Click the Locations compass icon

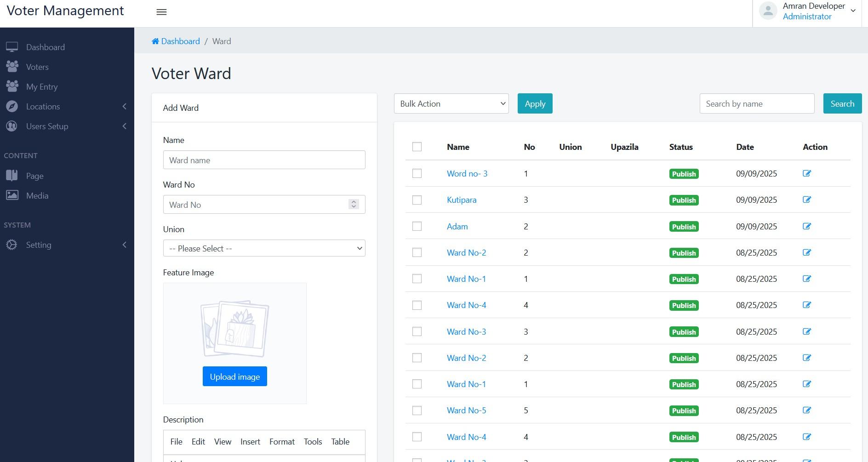12,106
